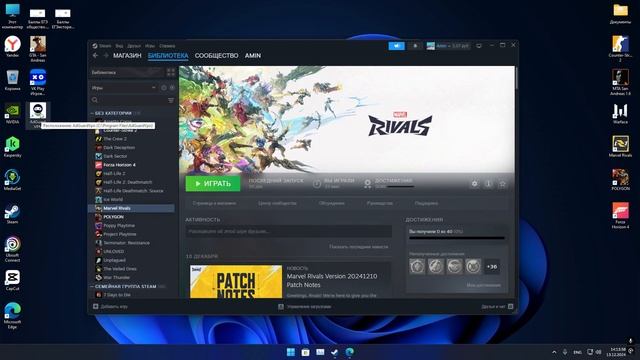
Task: Focus the library search field
Action: 128,100
